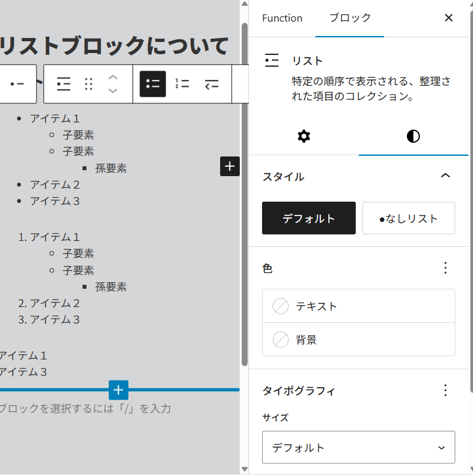
Task: Click the list item block icon
Action: click(x=18, y=84)
